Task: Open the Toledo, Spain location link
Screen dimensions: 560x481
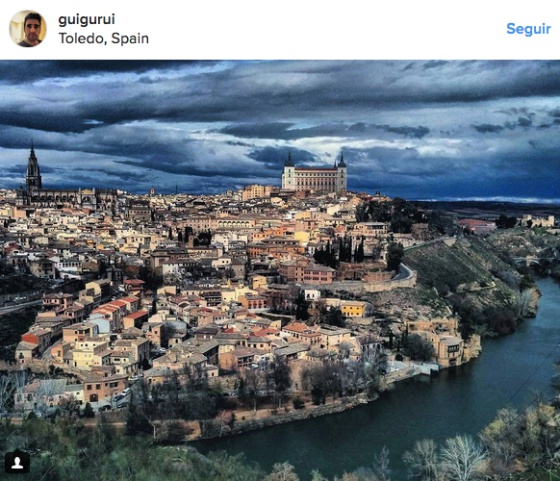Action: tap(104, 39)
